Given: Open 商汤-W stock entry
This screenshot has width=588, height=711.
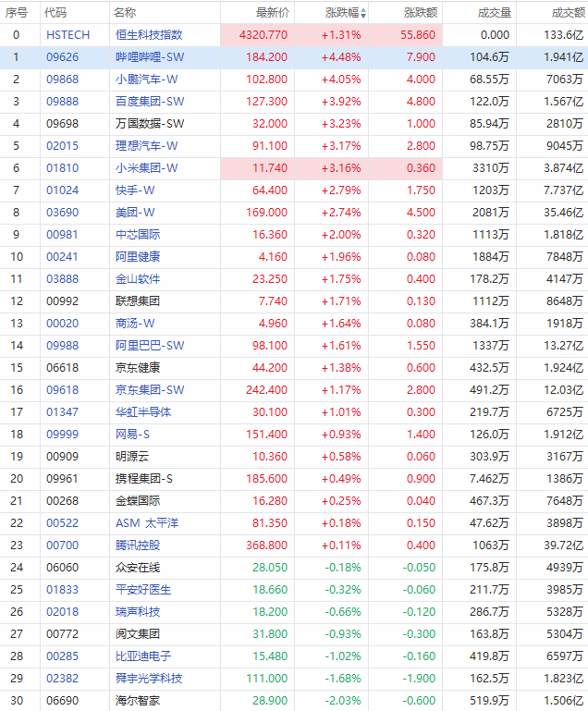Looking at the screenshot, I should pyautogui.click(x=135, y=324).
